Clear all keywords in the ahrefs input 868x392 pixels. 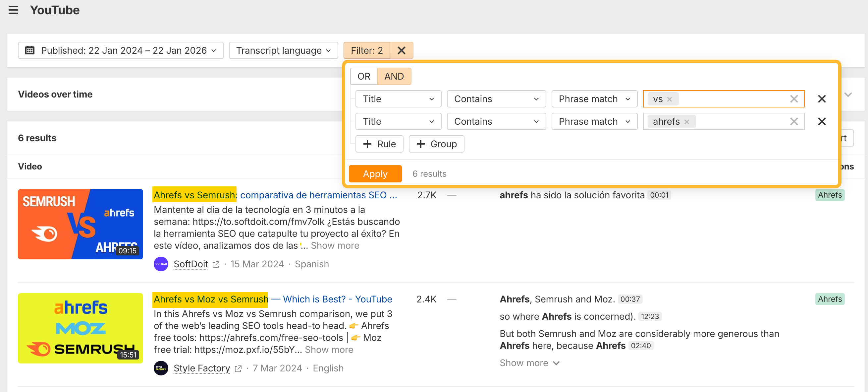(794, 121)
